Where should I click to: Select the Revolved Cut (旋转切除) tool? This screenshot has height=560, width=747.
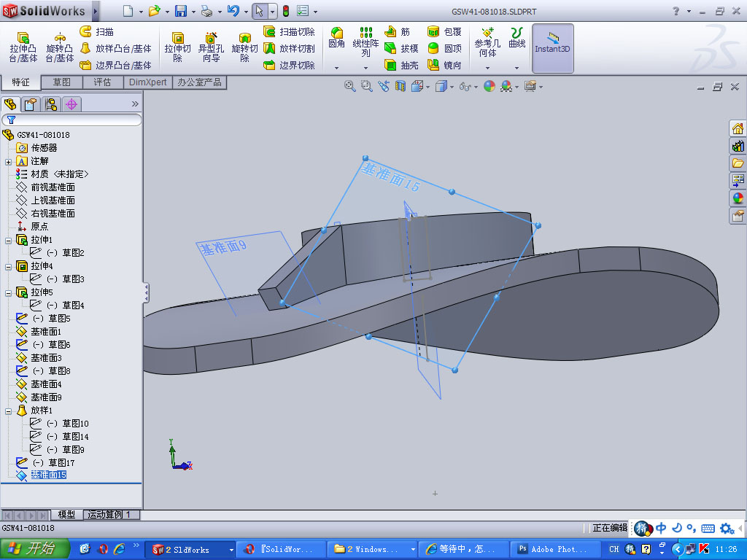point(244,47)
